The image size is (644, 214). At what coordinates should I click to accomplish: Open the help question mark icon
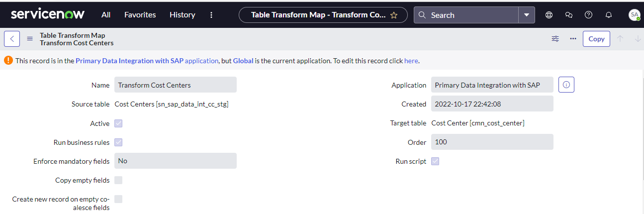589,15
